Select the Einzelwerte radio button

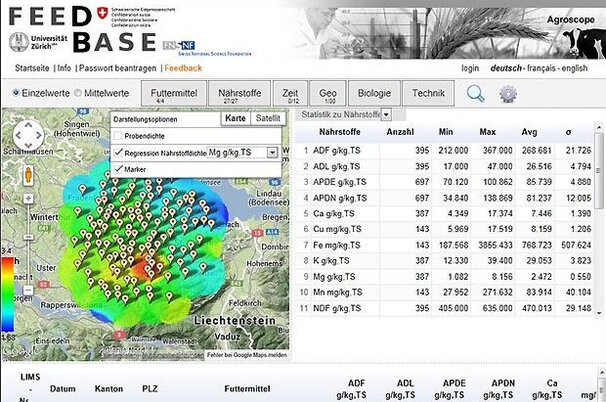click(15, 93)
